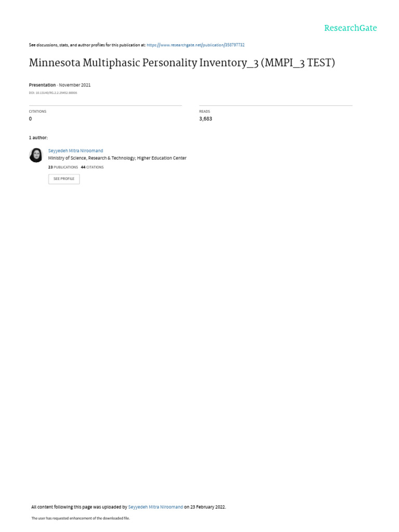Open the author's profile photo
This screenshot has height=532, width=399.
tap(36, 155)
